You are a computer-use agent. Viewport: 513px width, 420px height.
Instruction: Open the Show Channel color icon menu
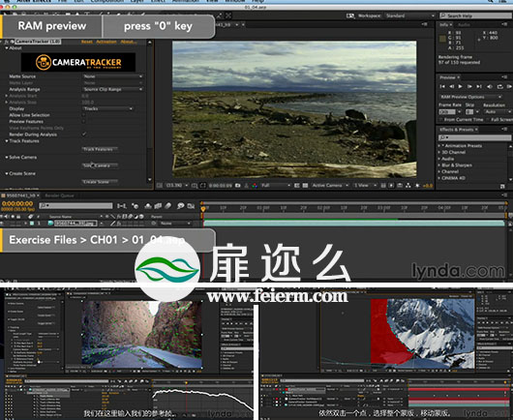point(255,186)
